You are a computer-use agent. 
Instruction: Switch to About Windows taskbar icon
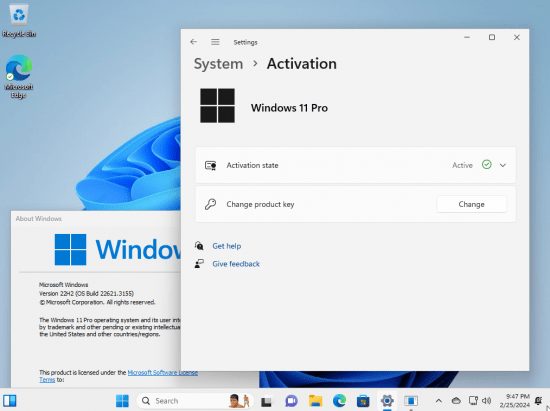411,400
